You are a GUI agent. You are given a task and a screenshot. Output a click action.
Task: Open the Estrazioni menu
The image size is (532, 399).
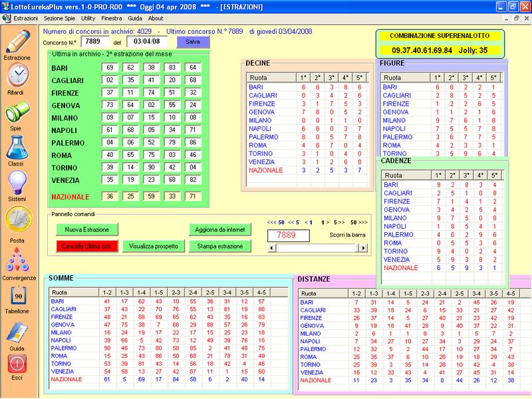pyautogui.click(x=25, y=19)
